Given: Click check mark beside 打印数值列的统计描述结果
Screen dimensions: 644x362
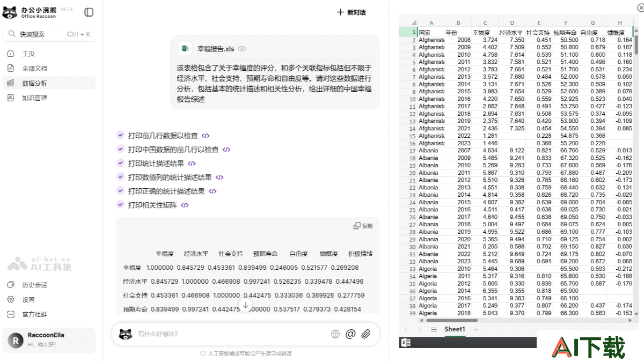Looking at the screenshot, I should (x=120, y=178).
